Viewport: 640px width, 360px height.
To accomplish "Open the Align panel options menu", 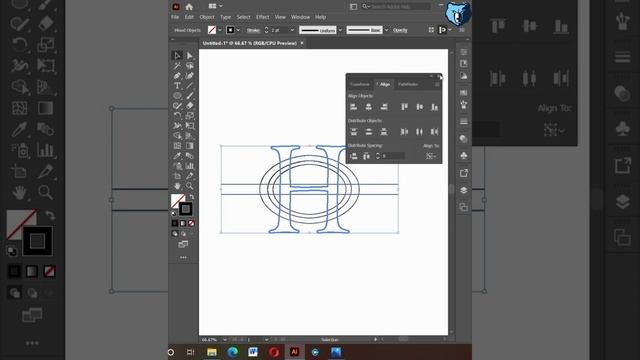I will pos(437,84).
